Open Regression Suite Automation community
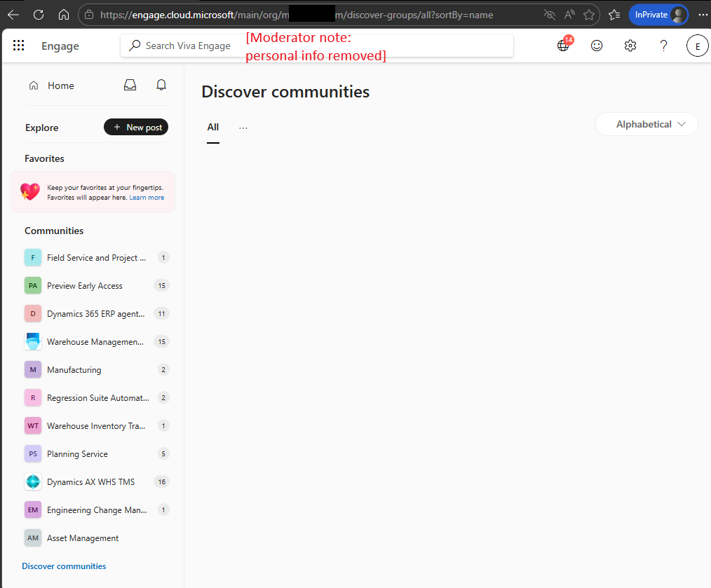The width and height of the screenshot is (711, 588). coord(97,398)
